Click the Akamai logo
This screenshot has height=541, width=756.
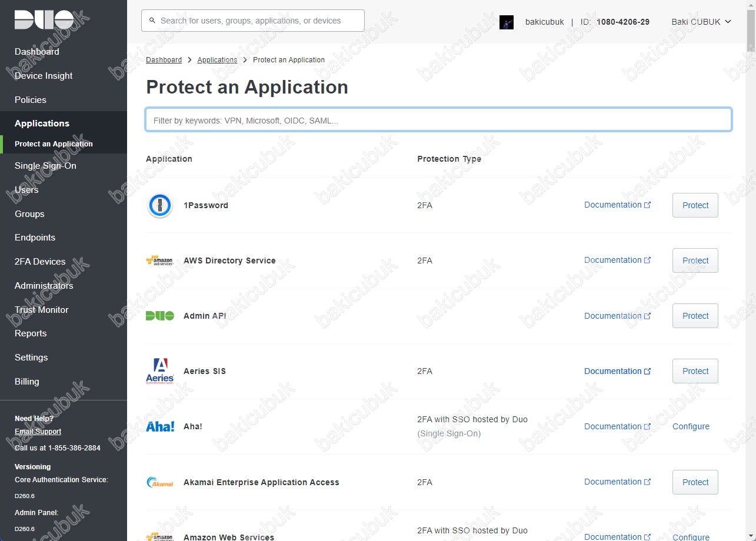pyautogui.click(x=159, y=482)
